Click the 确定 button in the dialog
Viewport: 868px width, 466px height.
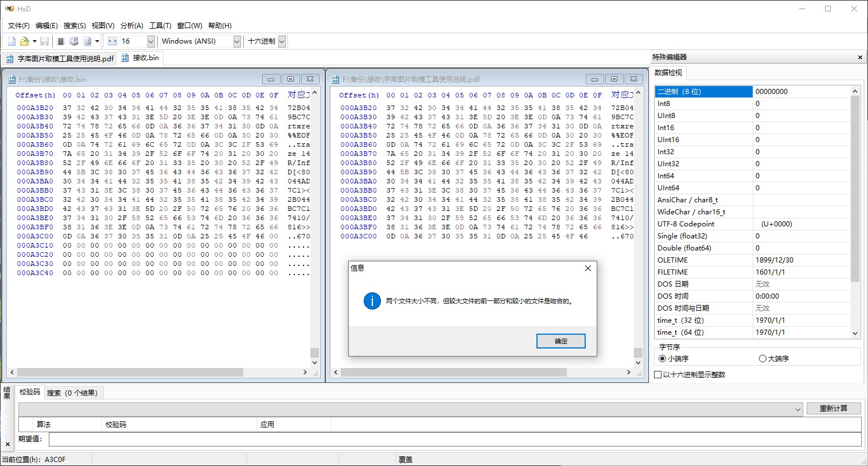pyautogui.click(x=561, y=341)
